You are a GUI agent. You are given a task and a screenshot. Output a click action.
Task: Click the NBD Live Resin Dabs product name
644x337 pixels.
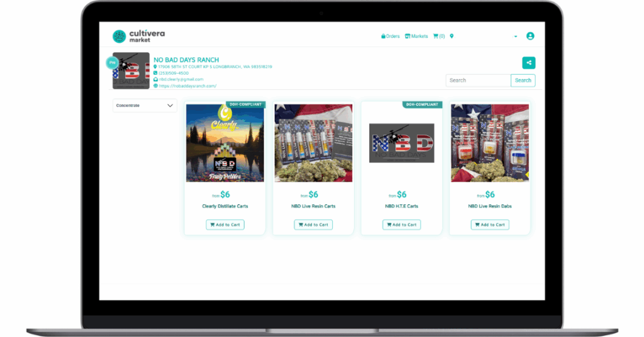[490, 206]
